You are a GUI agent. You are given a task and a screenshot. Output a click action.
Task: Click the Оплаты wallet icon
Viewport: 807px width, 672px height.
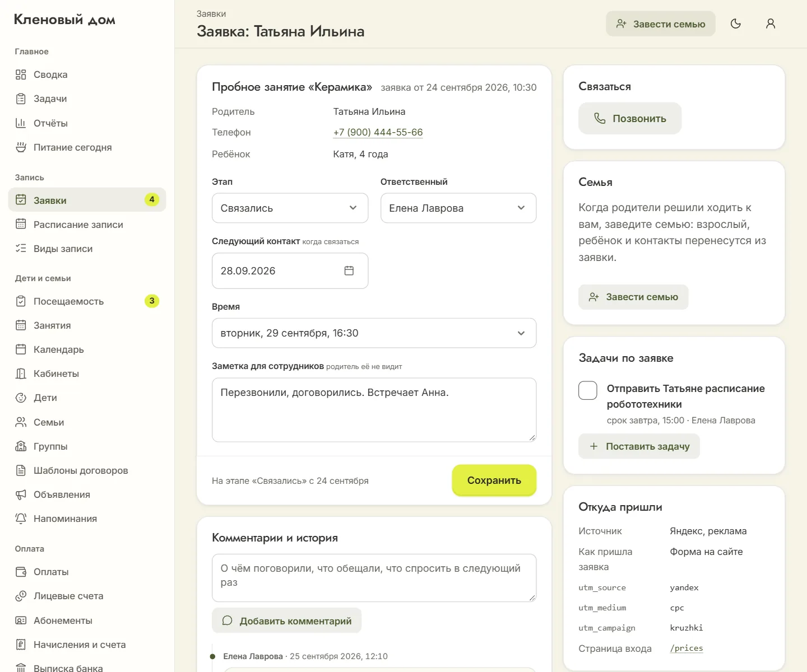click(x=21, y=572)
